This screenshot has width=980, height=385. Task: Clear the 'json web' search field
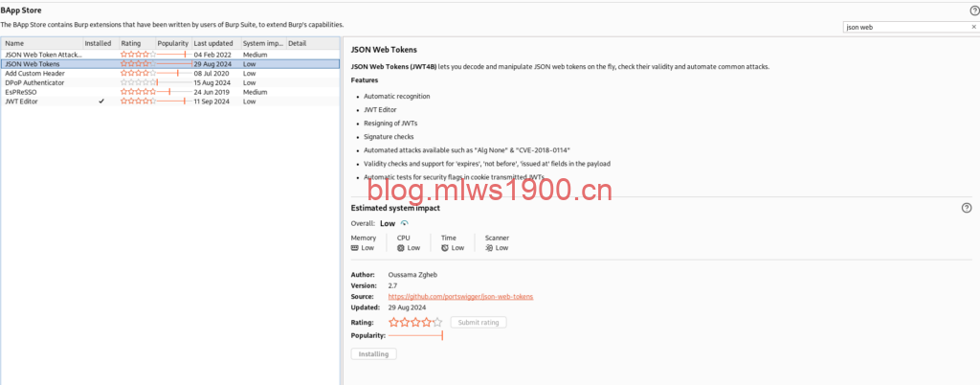[973, 27]
